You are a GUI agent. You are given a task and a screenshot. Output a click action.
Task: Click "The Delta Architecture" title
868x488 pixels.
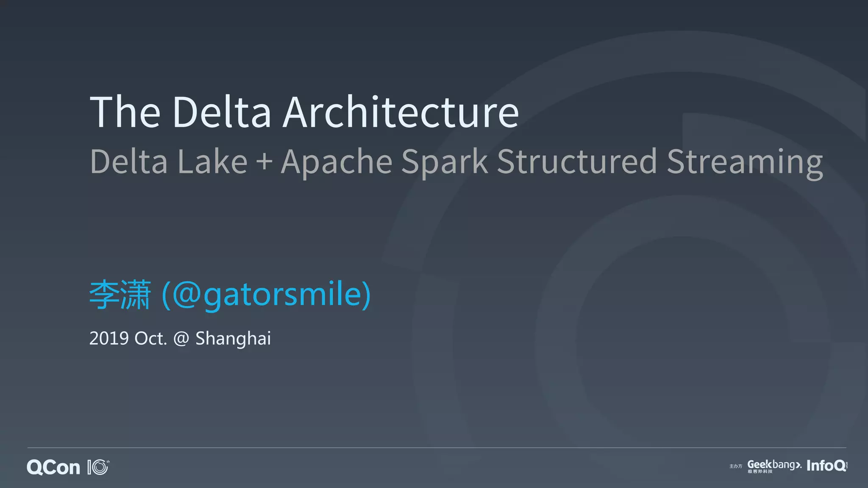(304, 112)
